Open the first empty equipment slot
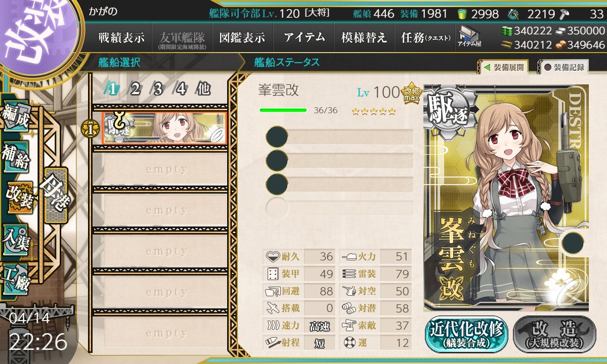 (x=339, y=137)
